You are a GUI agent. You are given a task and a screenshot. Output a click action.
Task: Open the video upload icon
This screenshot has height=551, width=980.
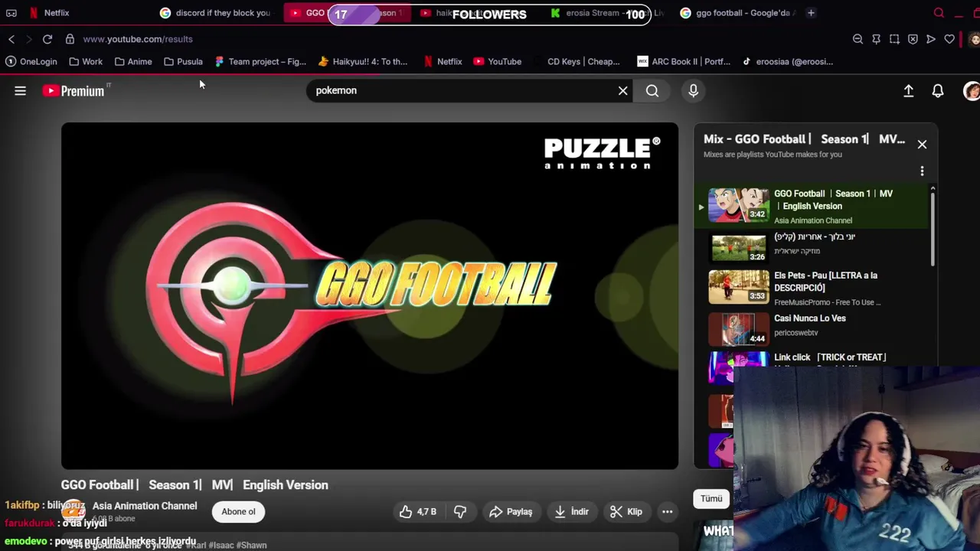click(x=909, y=91)
